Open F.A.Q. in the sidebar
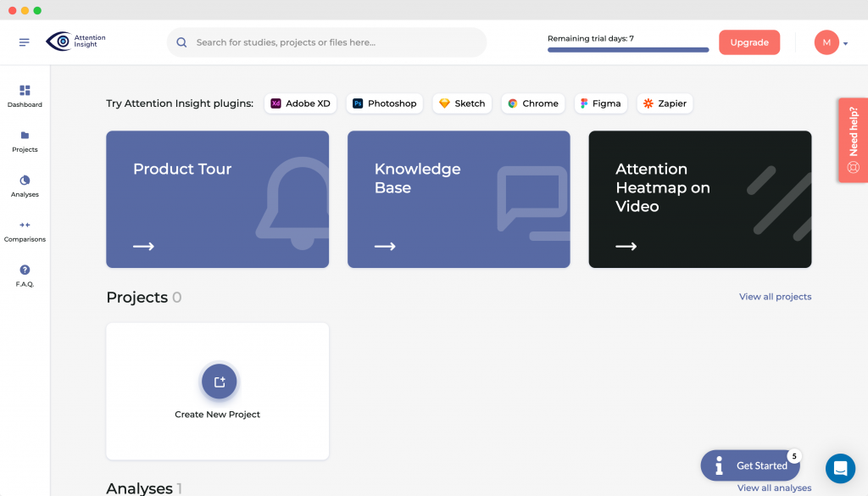This screenshot has width=868, height=496. [25, 276]
